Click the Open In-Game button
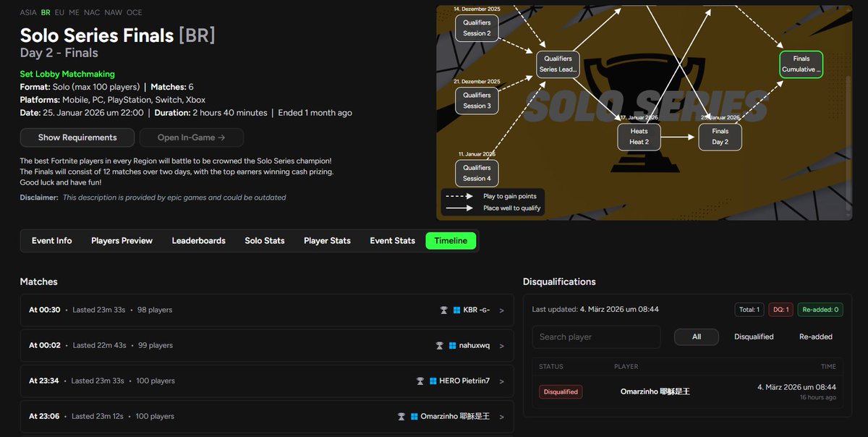This screenshot has height=437, width=868. click(192, 137)
